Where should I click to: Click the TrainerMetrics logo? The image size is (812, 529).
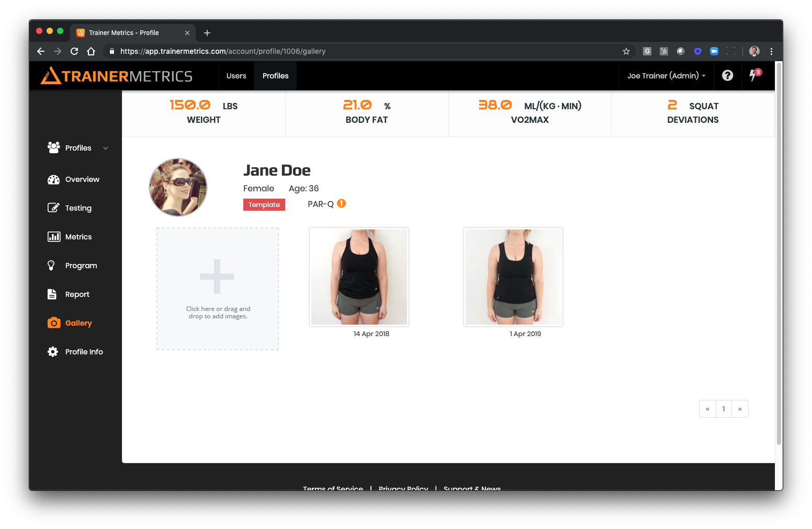coord(117,76)
